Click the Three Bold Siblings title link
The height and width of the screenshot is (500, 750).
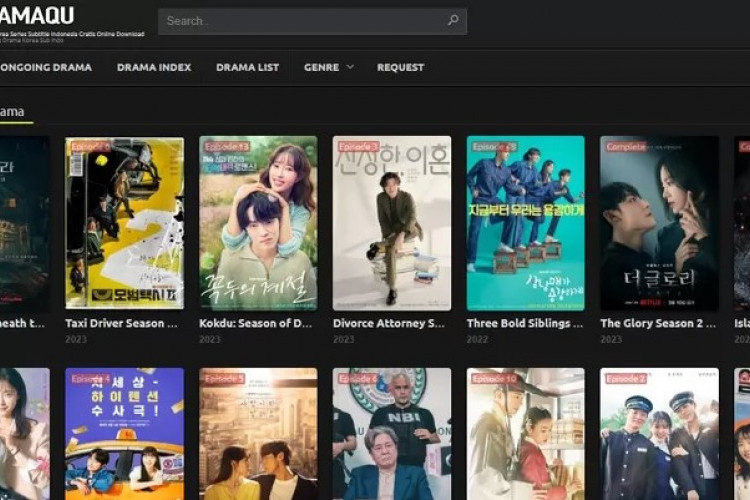point(525,323)
